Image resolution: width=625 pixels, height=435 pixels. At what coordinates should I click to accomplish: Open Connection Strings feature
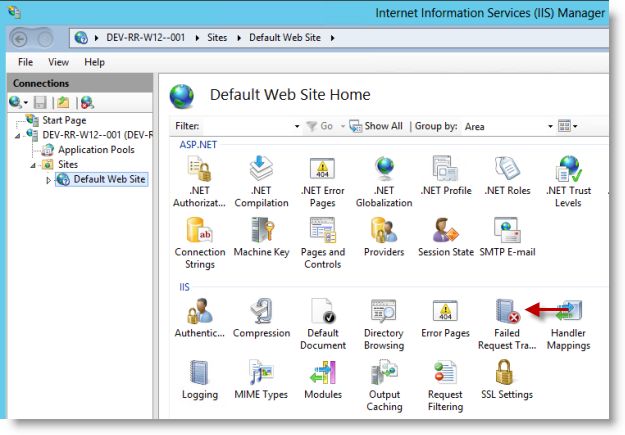pyautogui.click(x=200, y=243)
